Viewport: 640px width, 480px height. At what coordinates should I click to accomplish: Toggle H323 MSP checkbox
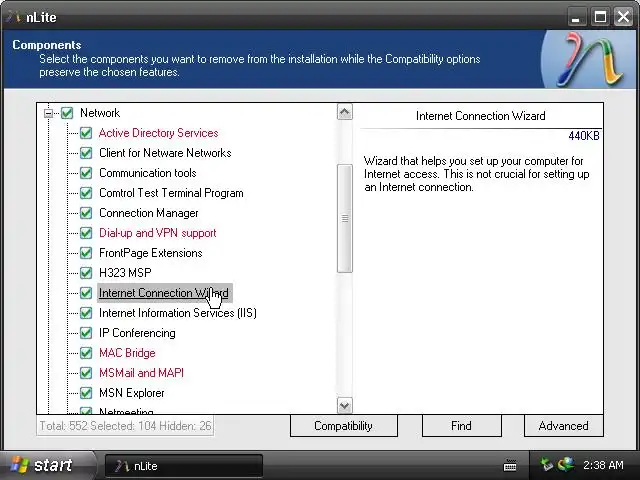pyautogui.click(x=86, y=273)
